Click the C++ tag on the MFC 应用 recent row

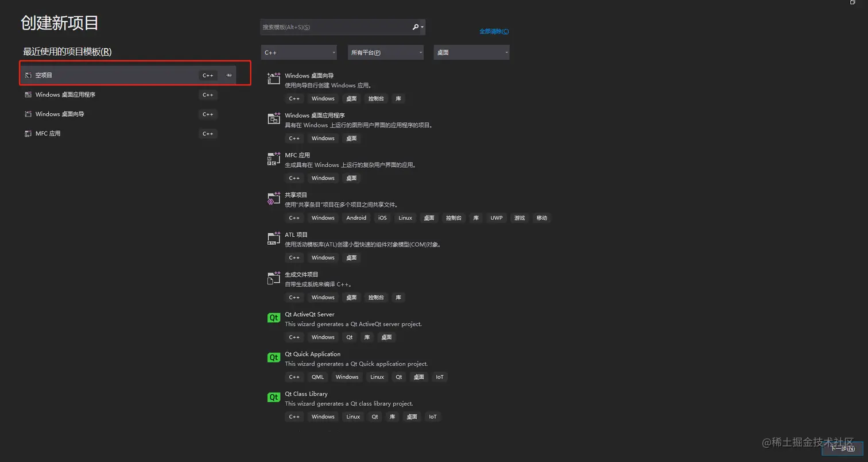(208, 134)
